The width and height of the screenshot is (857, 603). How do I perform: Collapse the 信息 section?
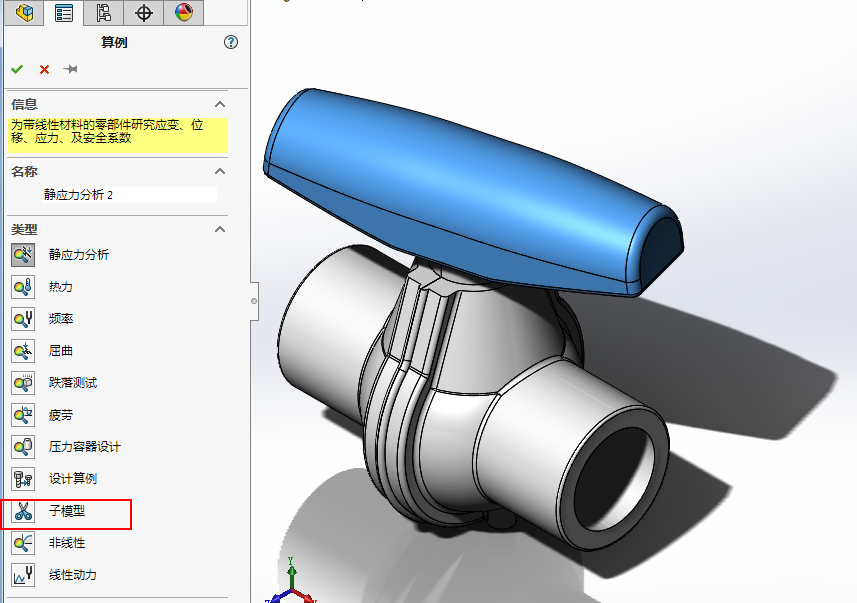pyautogui.click(x=220, y=104)
